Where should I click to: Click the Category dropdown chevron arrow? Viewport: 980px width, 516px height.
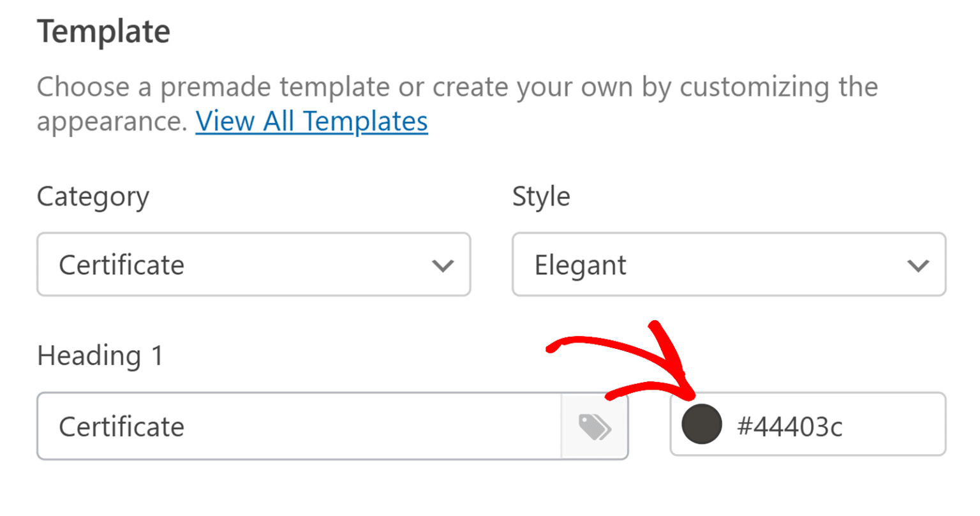click(442, 265)
